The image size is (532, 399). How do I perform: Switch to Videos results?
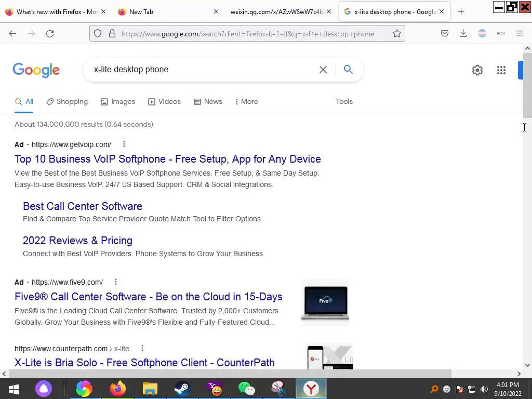[165, 101]
